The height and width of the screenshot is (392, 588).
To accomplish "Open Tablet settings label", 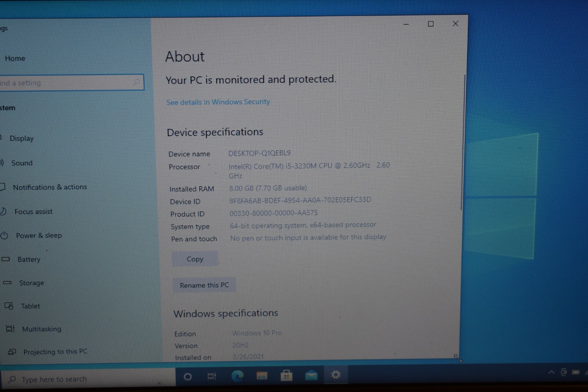I will click(x=31, y=306).
